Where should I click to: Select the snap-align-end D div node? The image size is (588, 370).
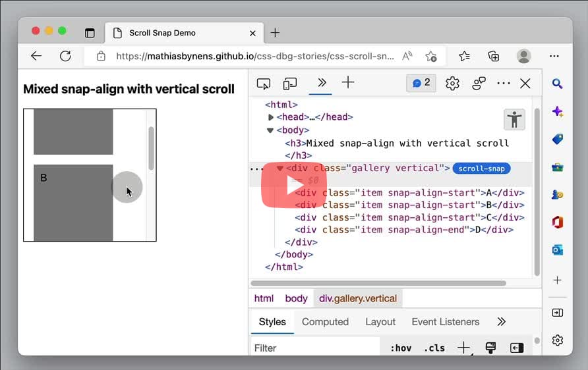coord(404,230)
